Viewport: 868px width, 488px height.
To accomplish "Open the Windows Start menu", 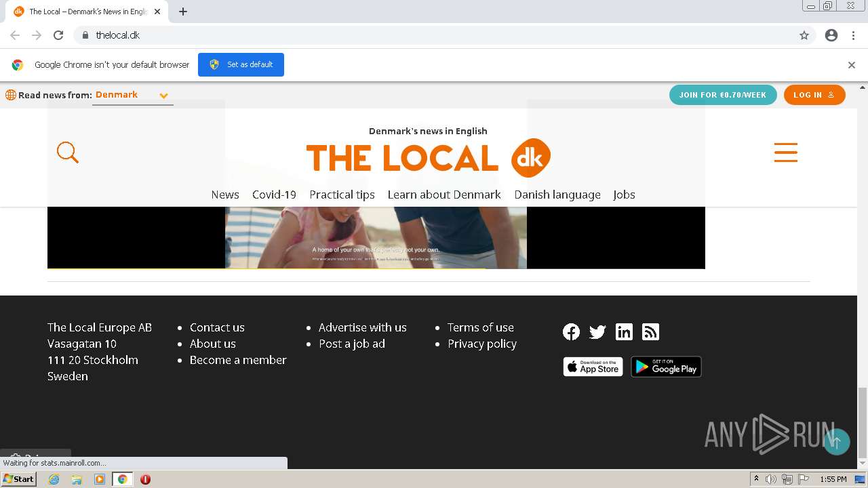I will 18,479.
